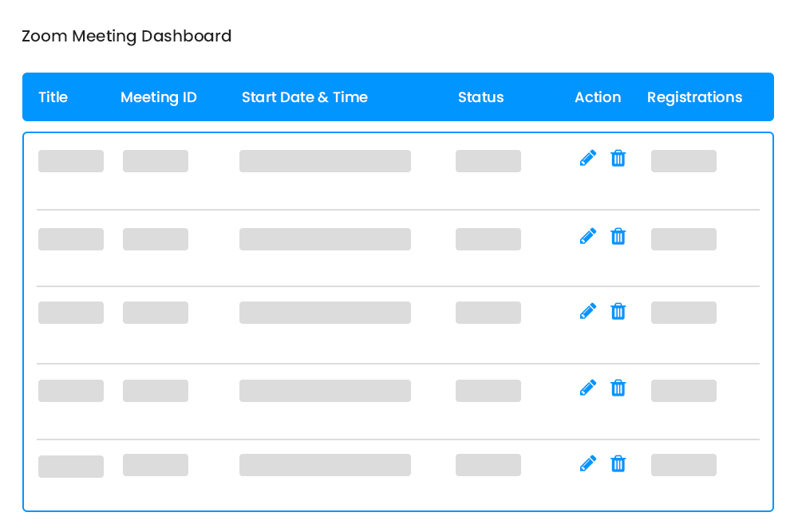Click the trash delete icon in row four

tap(618, 388)
